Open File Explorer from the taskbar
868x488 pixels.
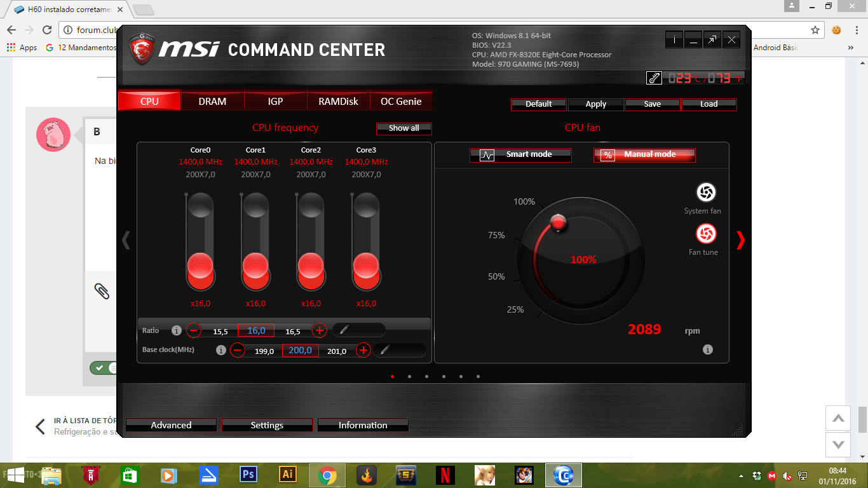(x=51, y=475)
